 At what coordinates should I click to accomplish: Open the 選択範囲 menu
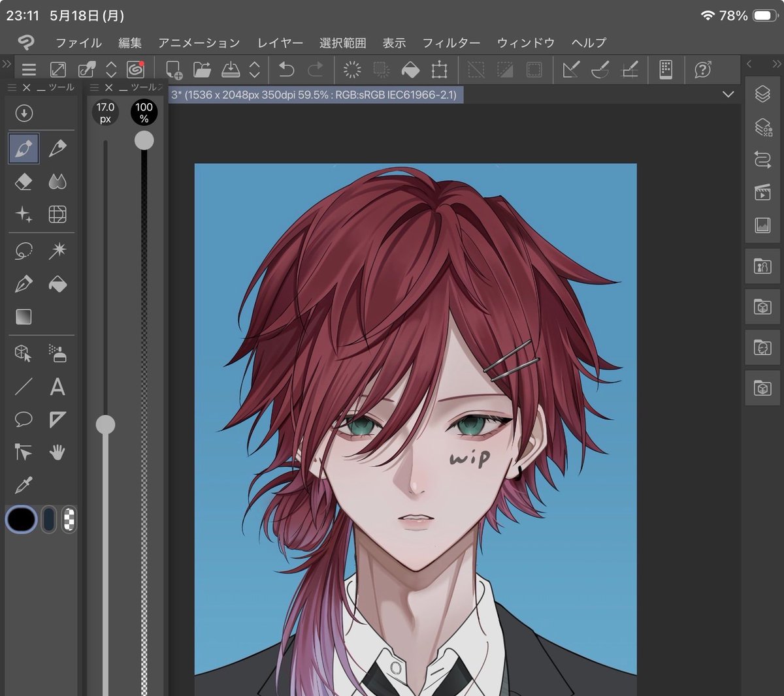point(343,43)
